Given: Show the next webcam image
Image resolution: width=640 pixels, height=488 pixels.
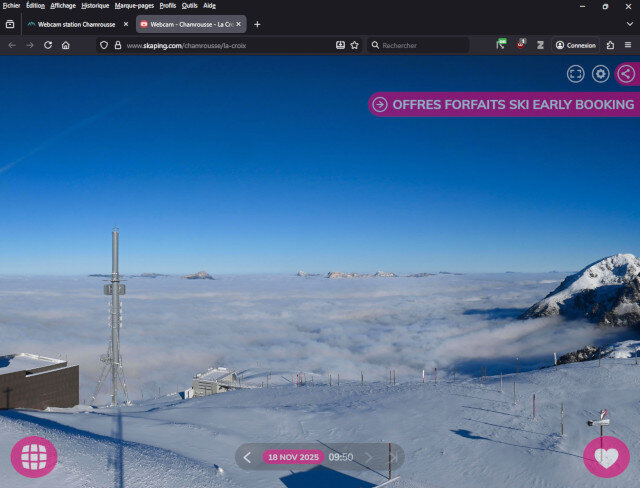Looking at the screenshot, I should [x=368, y=457].
